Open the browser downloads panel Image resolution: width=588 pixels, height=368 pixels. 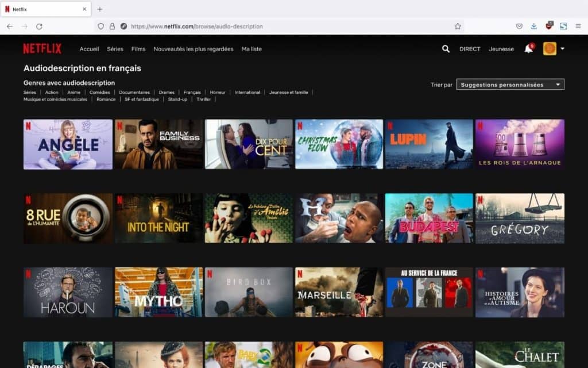click(x=534, y=26)
